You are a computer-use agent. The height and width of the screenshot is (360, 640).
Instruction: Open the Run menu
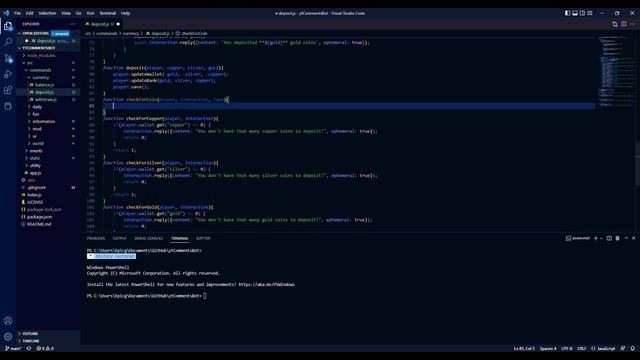click(91, 13)
